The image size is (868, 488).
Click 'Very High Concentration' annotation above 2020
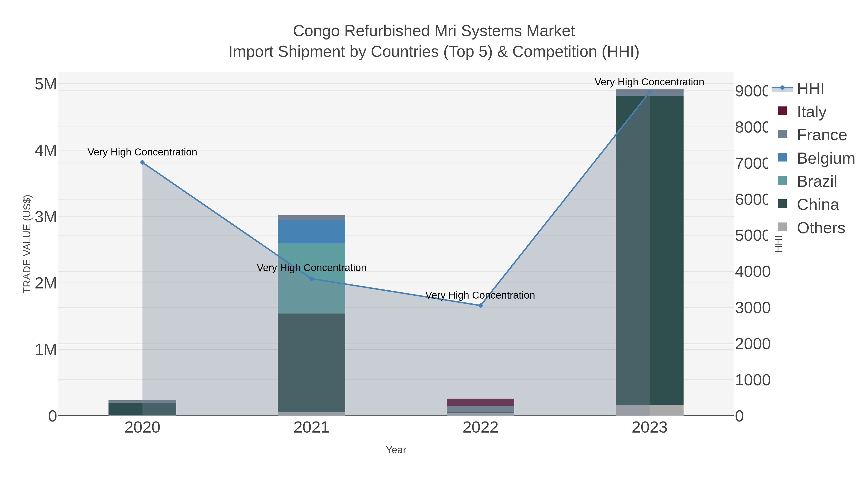point(142,152)
